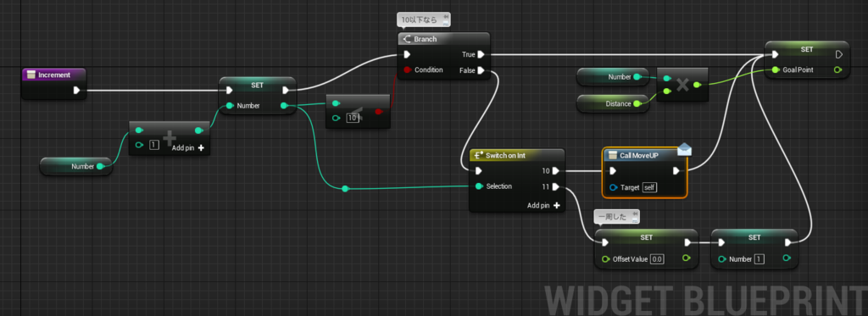This screenshot has height=316, width=868.
Task: Click the Number input pin on SET node after Increment
Action: click(x=229, y=106)
